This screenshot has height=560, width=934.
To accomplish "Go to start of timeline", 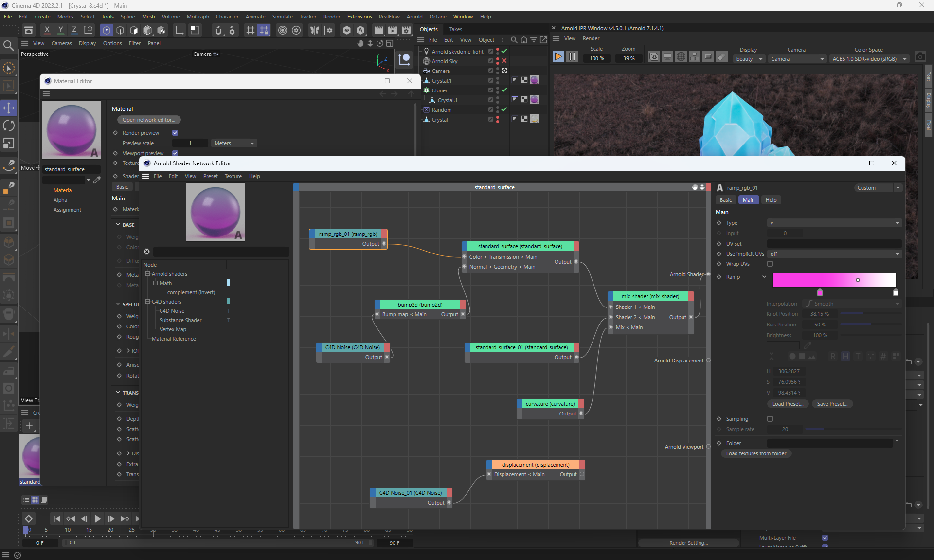I will click(56, 519).
